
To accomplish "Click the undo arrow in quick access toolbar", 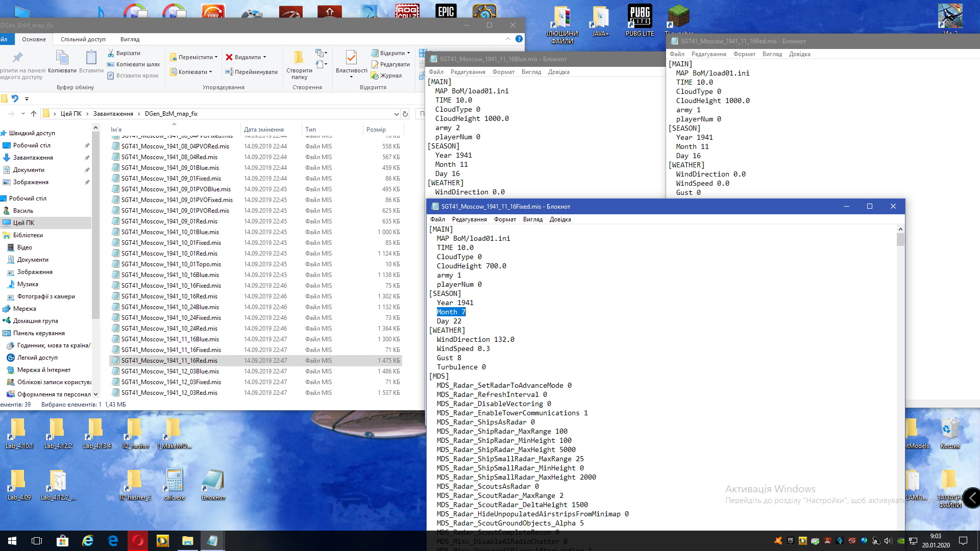I will (15, 98).
